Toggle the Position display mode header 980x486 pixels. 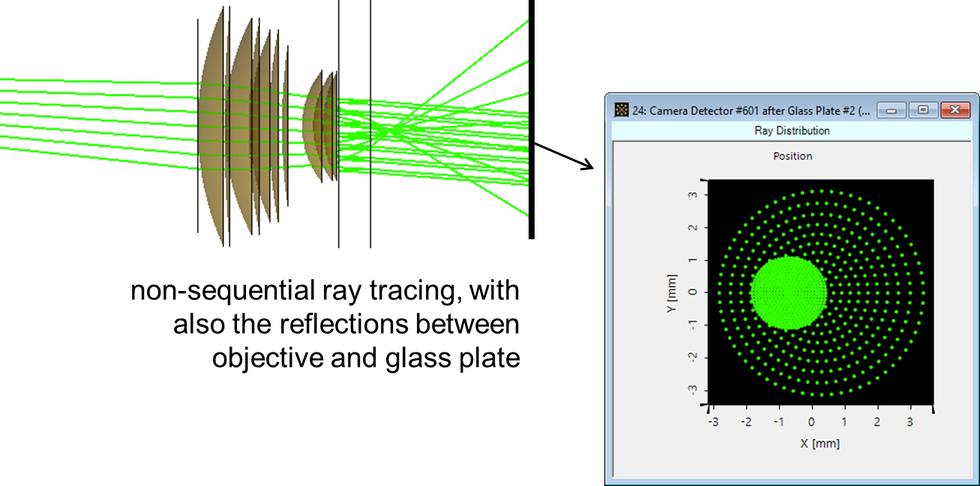point(793,156)
